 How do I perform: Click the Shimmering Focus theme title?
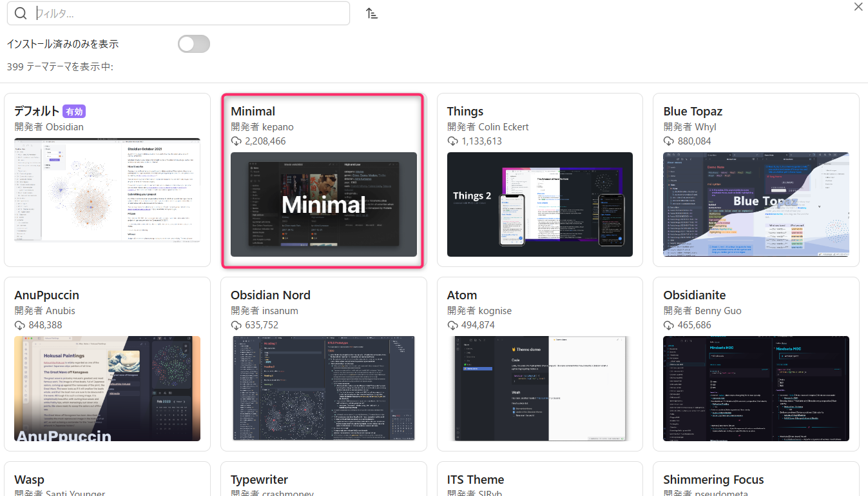pos(713,479)
